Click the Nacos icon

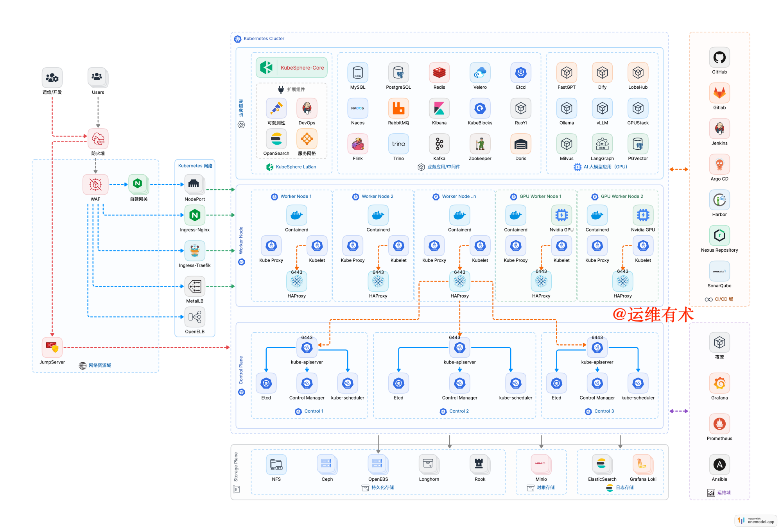click(x=358, y=108)
